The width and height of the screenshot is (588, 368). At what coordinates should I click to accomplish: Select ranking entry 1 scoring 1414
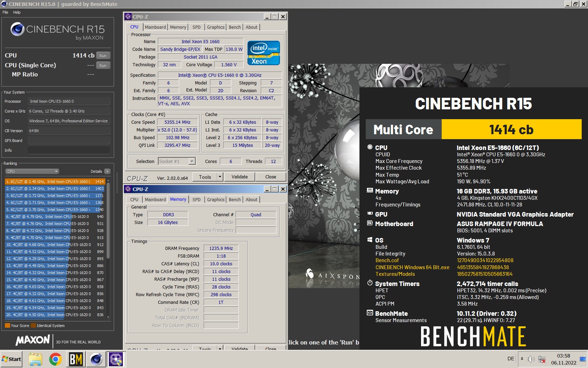[x=55, y=182]
